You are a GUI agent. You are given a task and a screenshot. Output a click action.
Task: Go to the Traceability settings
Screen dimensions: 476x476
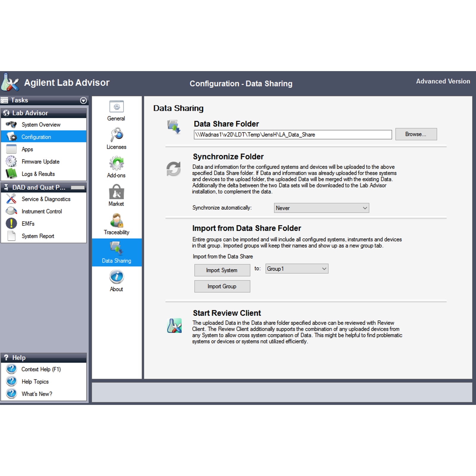(117, 221)
